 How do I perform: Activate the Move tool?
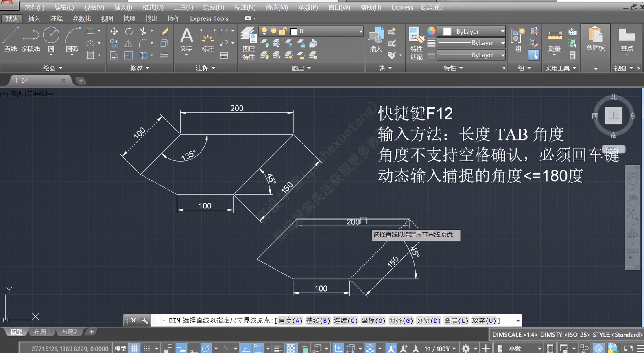(x=114, y=31)
